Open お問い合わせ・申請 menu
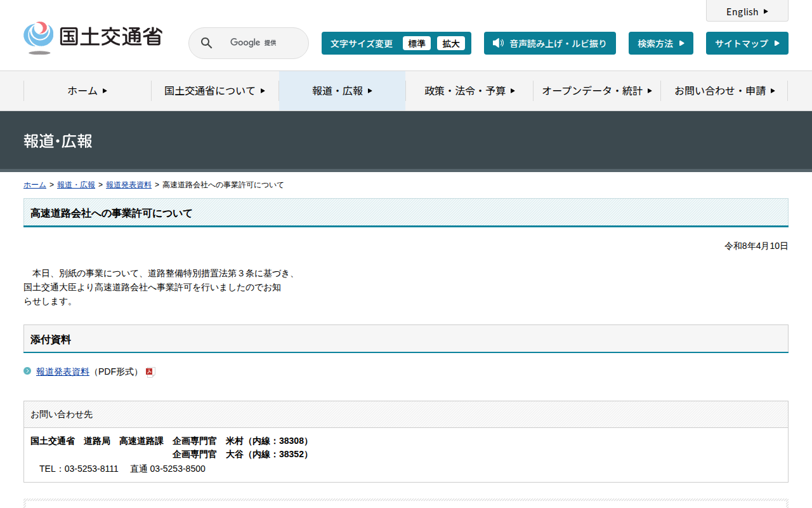Screen dimensions: 812x508 724,91
